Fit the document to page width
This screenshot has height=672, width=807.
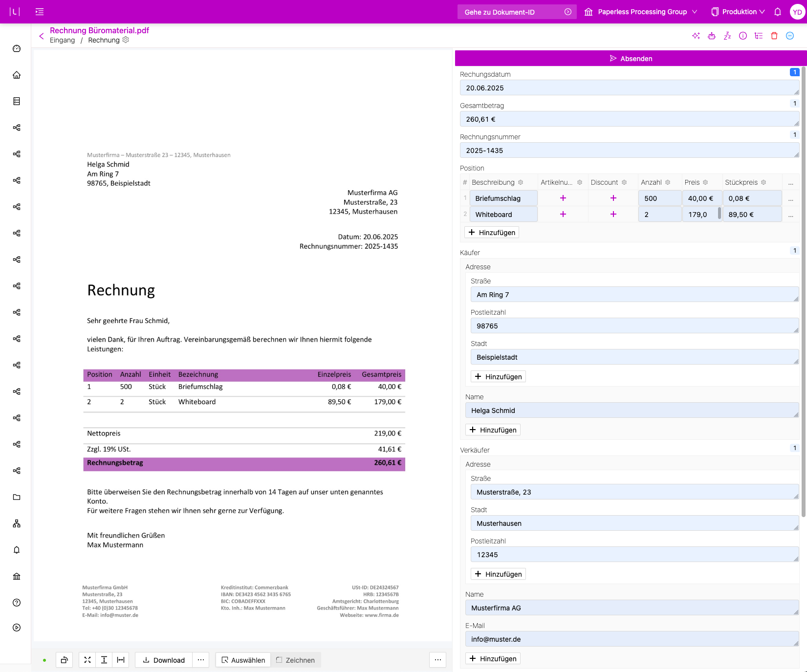tap(121, 660)
